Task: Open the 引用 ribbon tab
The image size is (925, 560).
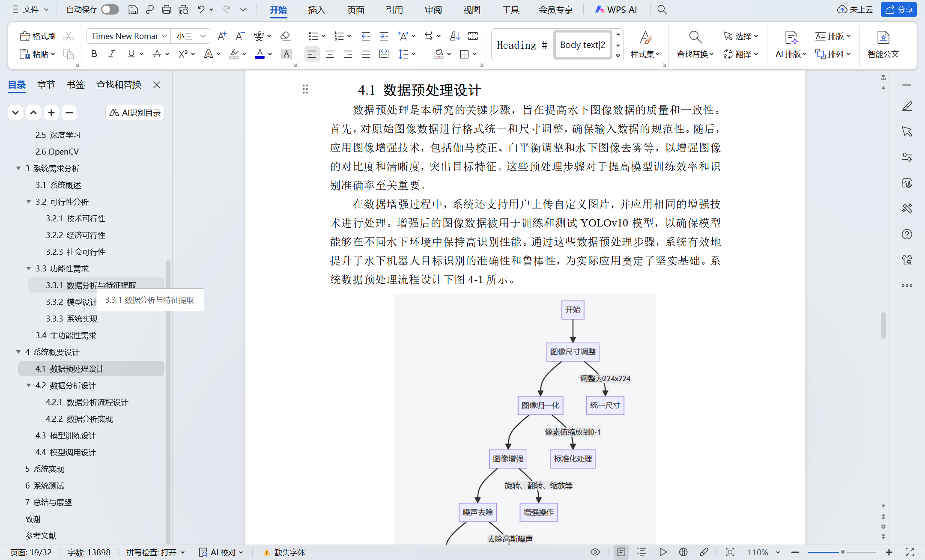Action: (394, 9)
